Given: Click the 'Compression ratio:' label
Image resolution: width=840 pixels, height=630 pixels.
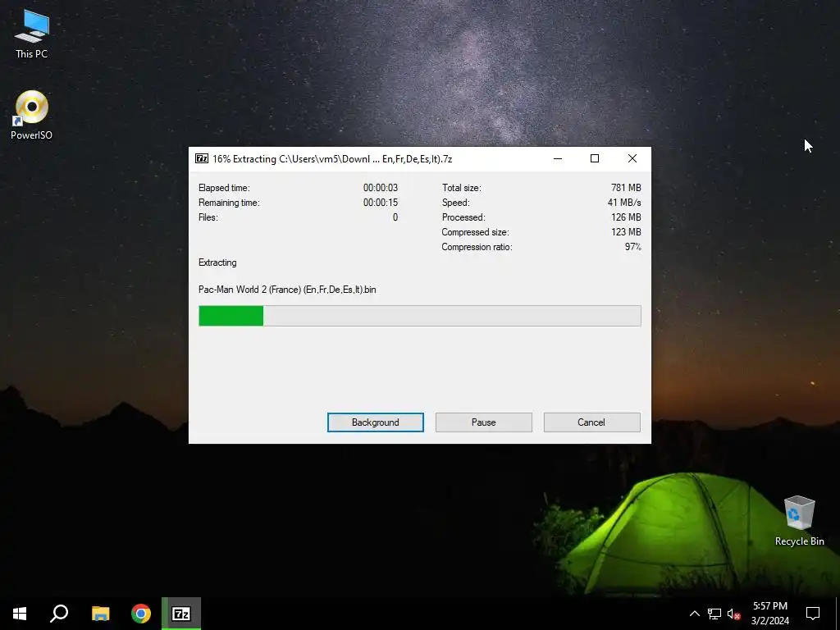Looking at the screenshot, I should coord(477,247).
